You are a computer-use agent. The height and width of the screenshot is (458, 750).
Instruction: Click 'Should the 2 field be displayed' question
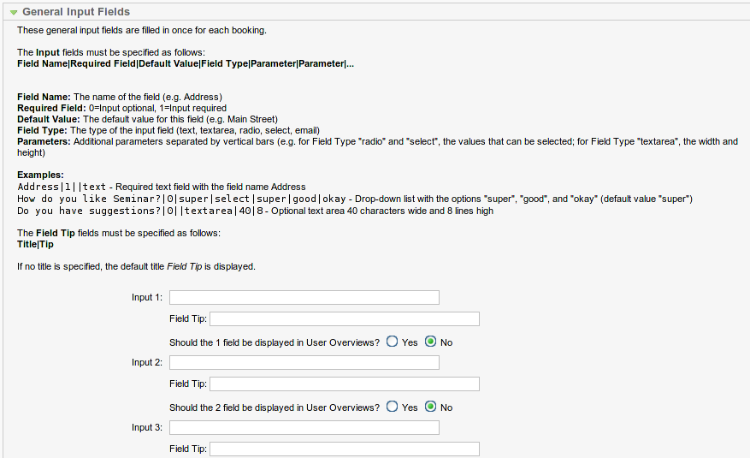click(x=275, y=408)
